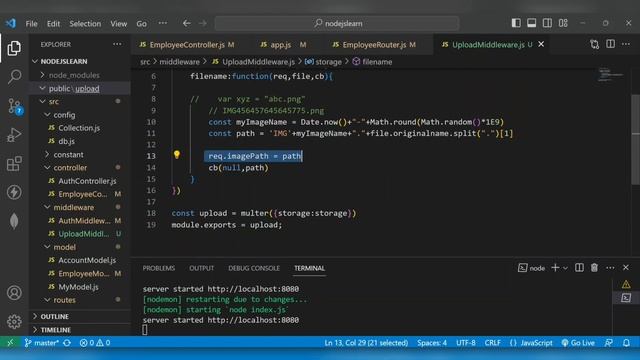Click the Open Changes icon in editor toolbar
Screen dimensions: 640x360
595,44
